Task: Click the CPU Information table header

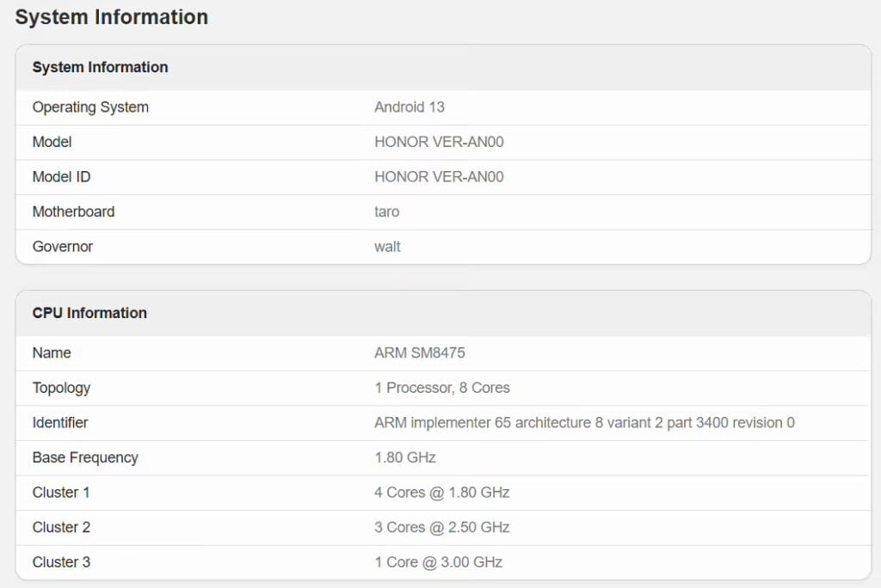Action: point(89,313)
